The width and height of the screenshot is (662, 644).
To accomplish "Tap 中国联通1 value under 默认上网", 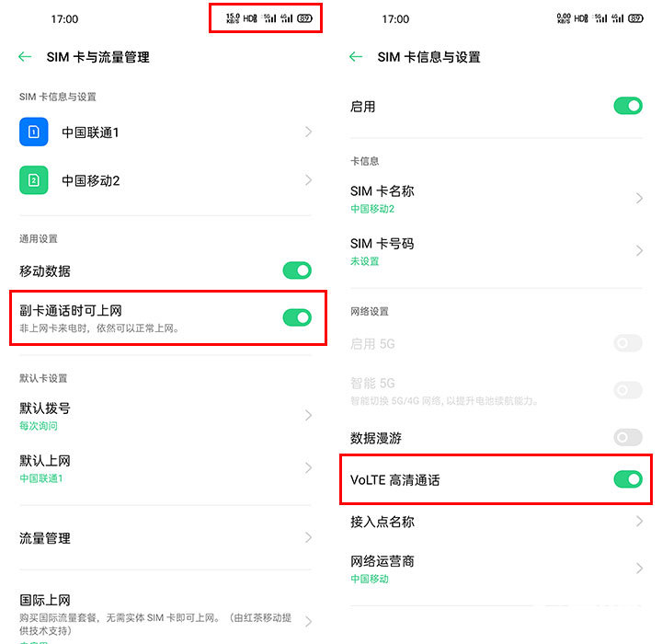I will (41, 478).
